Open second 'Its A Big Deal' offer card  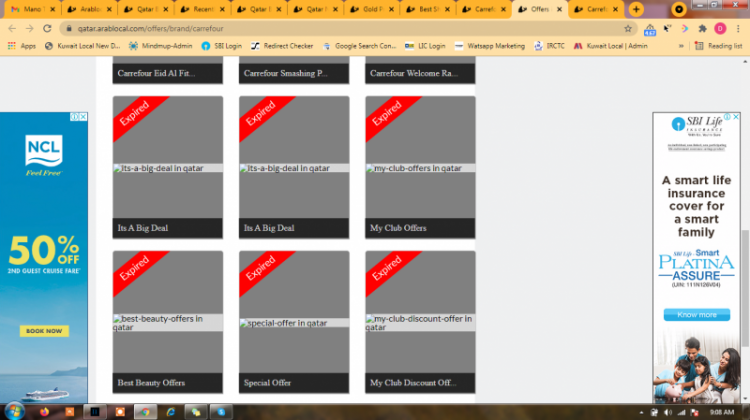[294, 167]
